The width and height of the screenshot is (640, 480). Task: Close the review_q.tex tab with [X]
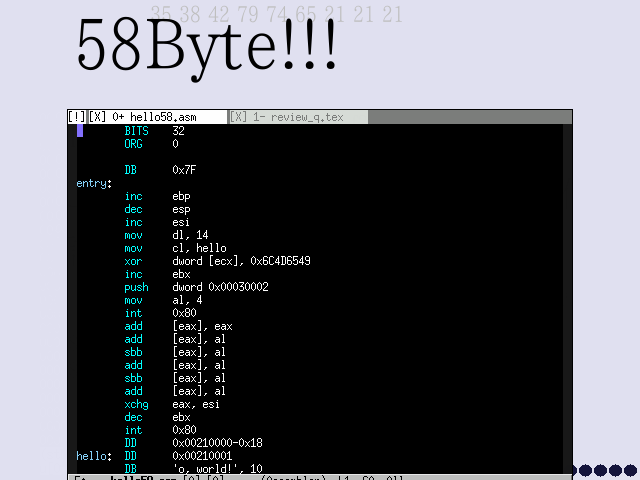tap(238, 117)
